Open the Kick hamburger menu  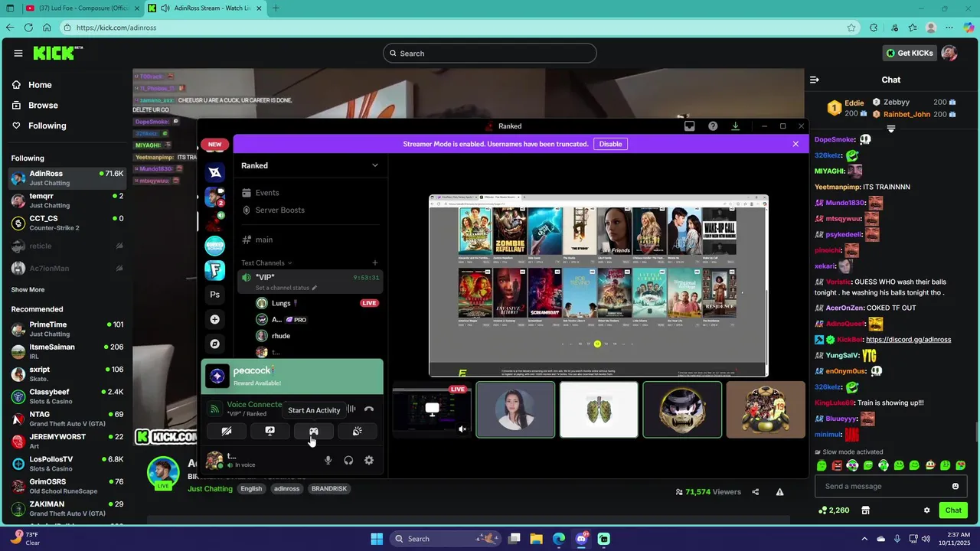[x=18, y=53]
